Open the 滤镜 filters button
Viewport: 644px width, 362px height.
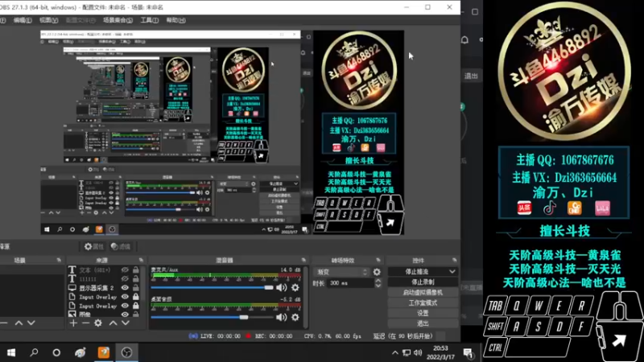(x=121, y=246)
